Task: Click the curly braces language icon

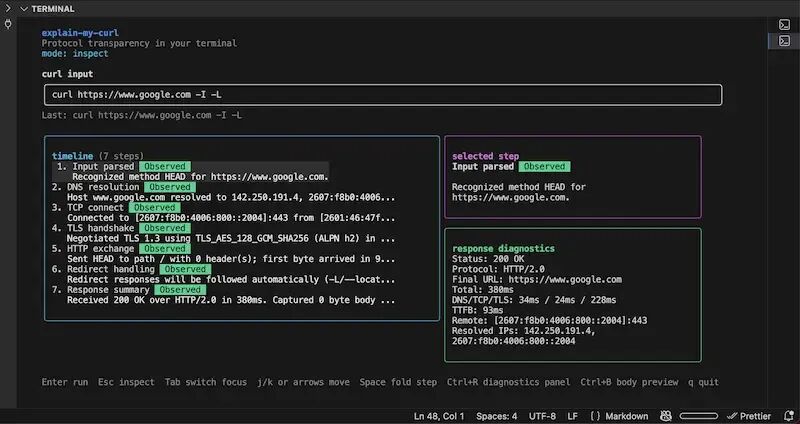Action: pyautogui.click(x=595, y=416)
